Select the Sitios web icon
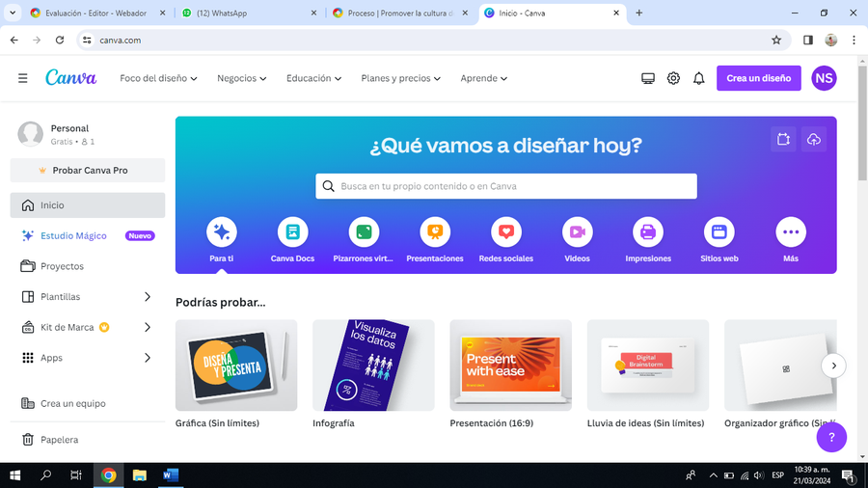This screenshot has height=488, width=868. [719, 231]
